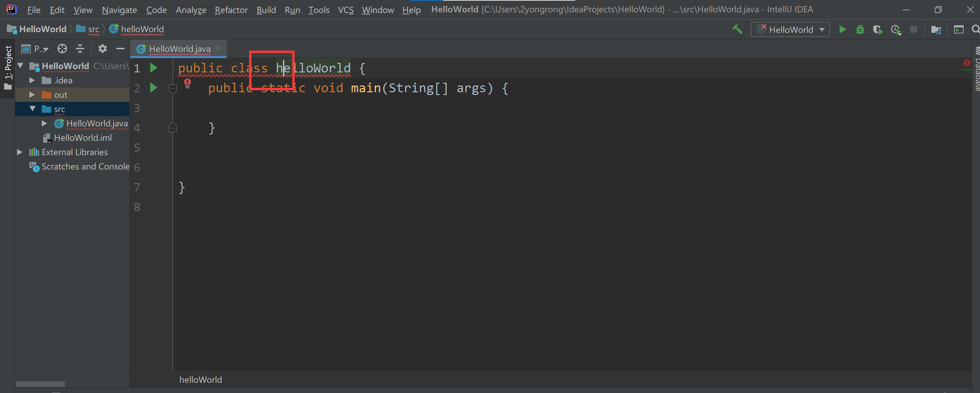
Task: Open the HelloWorld run configuration dropdown
Action: 822,29
